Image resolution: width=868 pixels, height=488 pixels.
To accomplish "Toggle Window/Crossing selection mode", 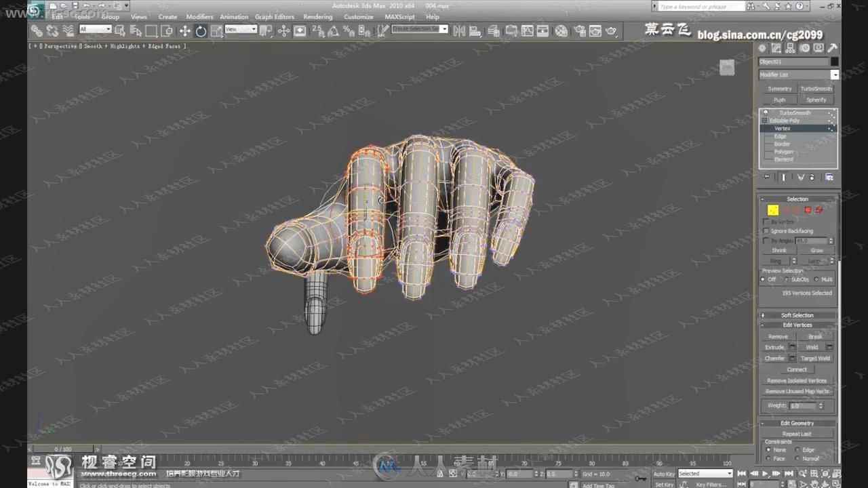I will (x=167, y=30).
